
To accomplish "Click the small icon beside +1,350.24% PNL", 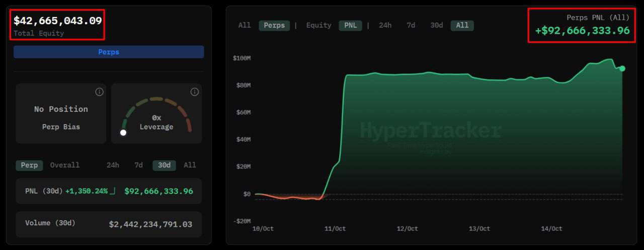I will pos(113,191).
